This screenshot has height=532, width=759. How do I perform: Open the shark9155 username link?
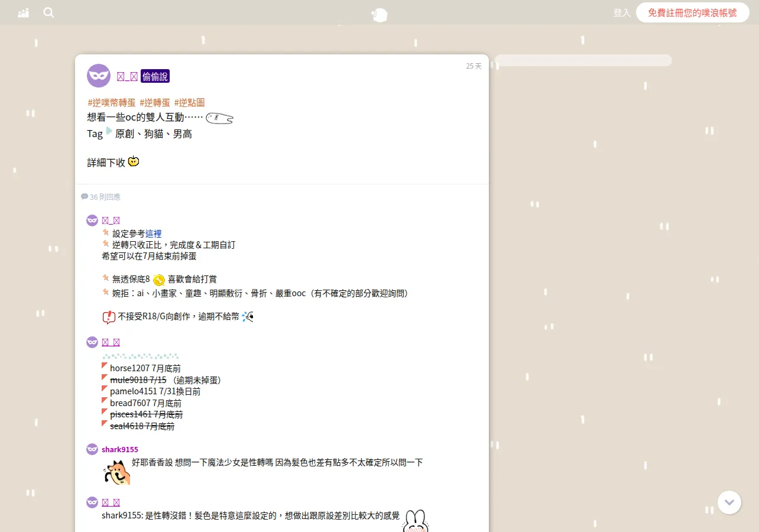click(120, 449)
